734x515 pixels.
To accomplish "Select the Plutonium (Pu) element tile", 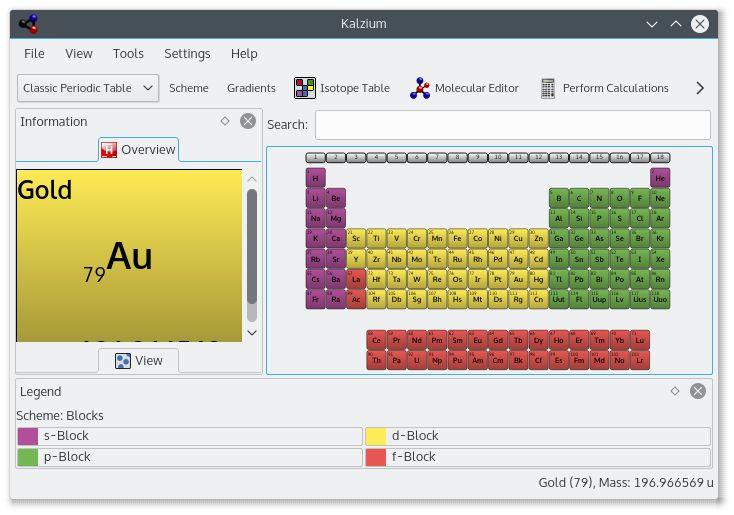I will 457,360.
